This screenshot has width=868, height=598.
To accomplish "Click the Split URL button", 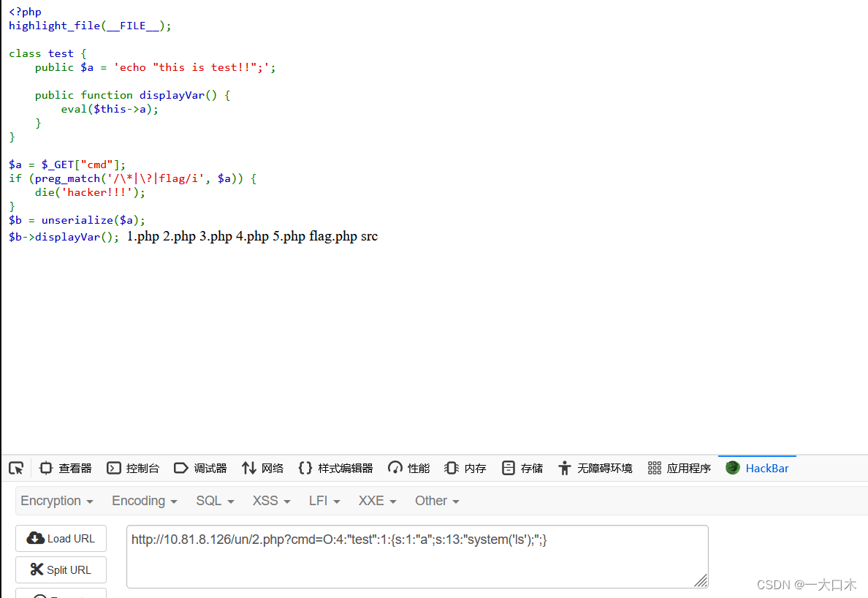I will [61, 569].
